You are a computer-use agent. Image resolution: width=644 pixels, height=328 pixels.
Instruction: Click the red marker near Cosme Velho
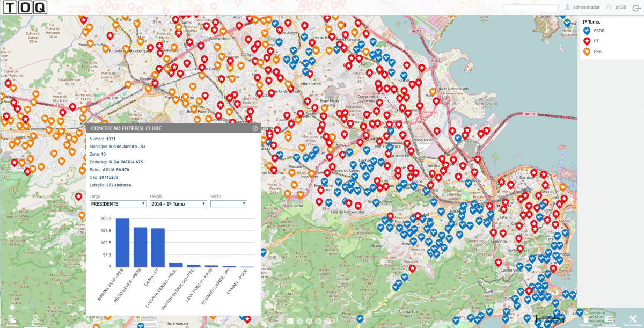click(x=499, y=263)
